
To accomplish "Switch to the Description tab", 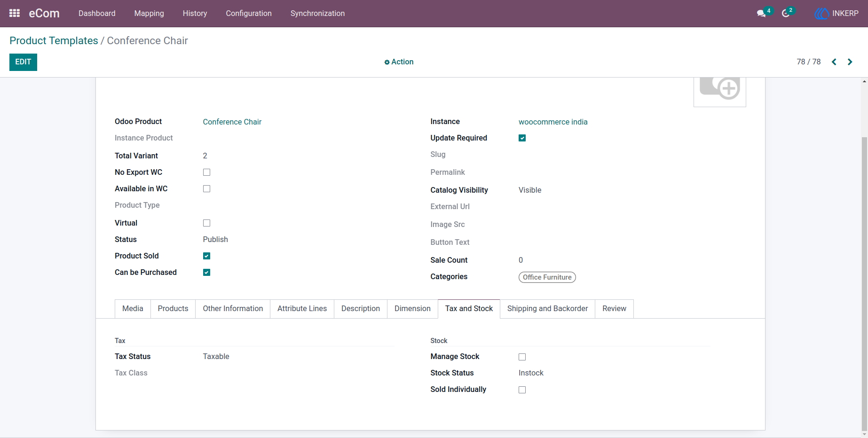I will tap(361, 309).
